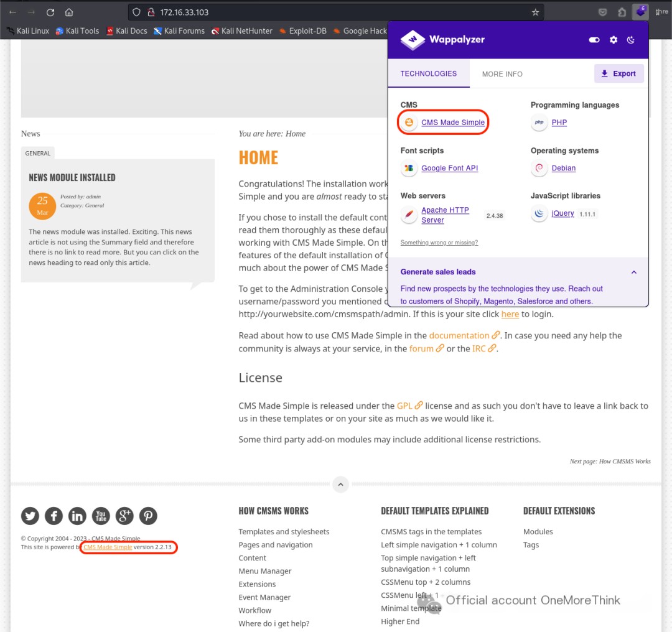Viewport: 672px width, 632px height.
Task: Open the Apache HTTP Server link
Action: pyautogui.click(x=445, y=215)
